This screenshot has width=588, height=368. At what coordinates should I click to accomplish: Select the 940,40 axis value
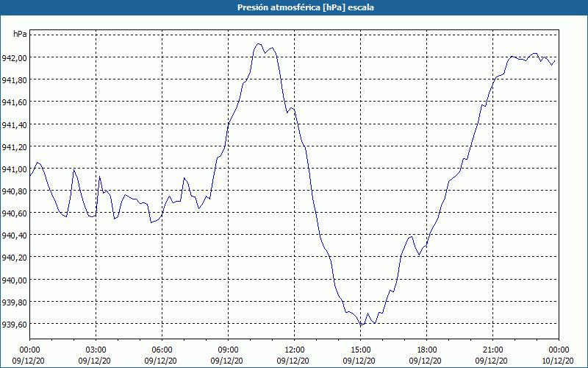14,236
